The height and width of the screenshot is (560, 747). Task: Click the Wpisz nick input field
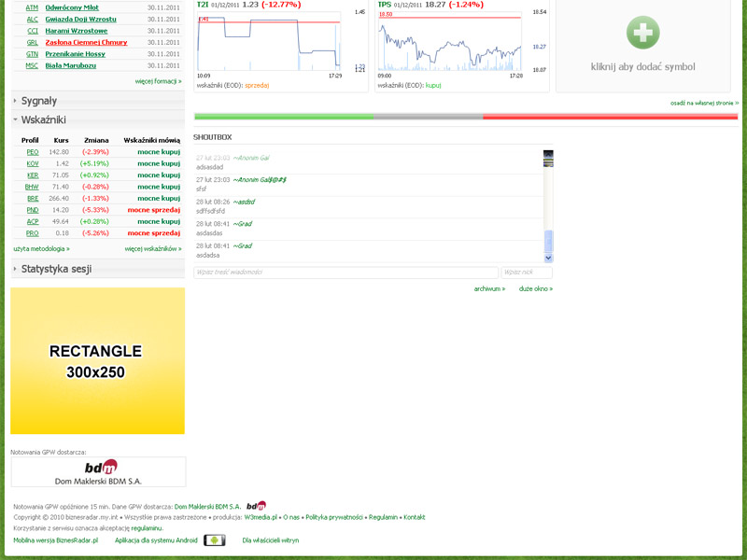(x=526, y=273)
